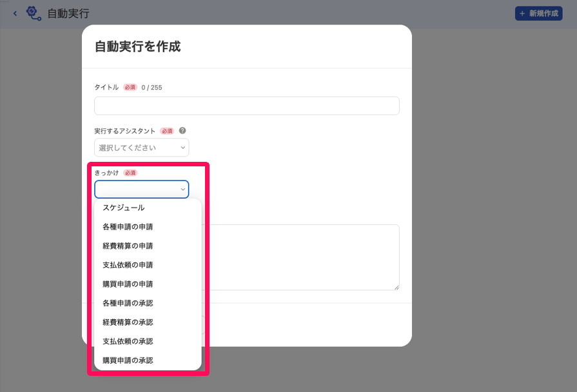The height and width of the screenshot is (392, 577).
Task: Click the 新規作成 button
Action: [x=538, y=14]
